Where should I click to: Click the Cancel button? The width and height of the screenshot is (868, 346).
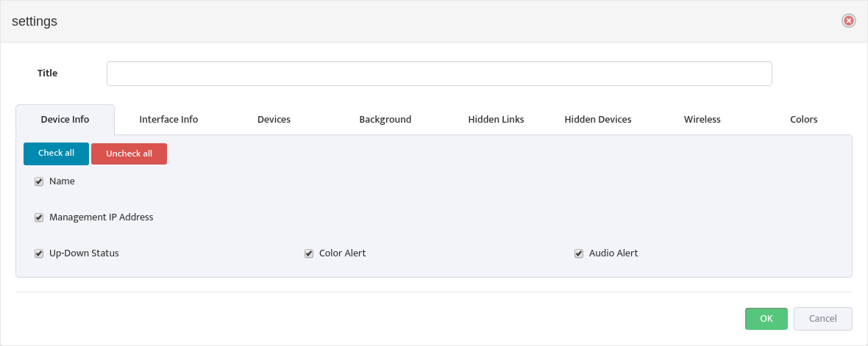click(822, 319)
